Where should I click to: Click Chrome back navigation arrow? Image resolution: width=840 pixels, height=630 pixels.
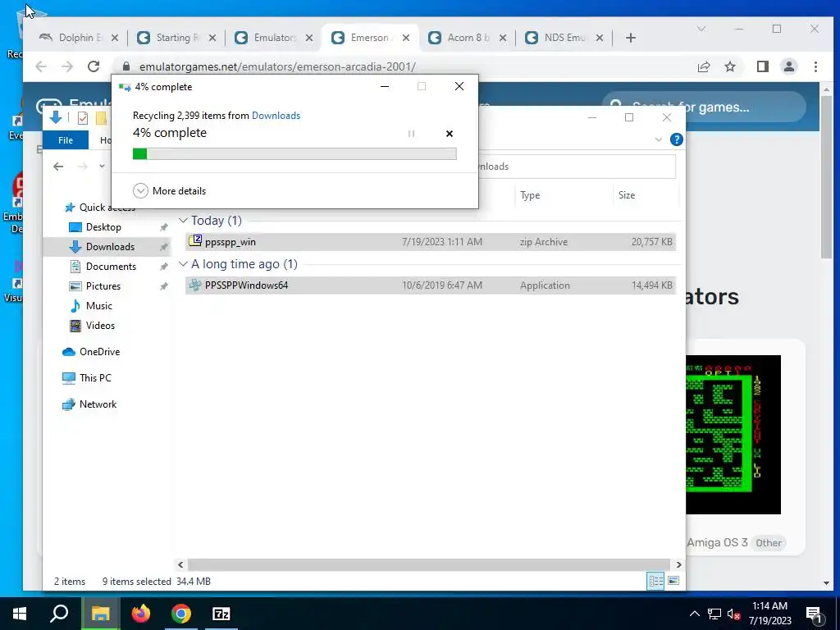[x=41, y=66]
